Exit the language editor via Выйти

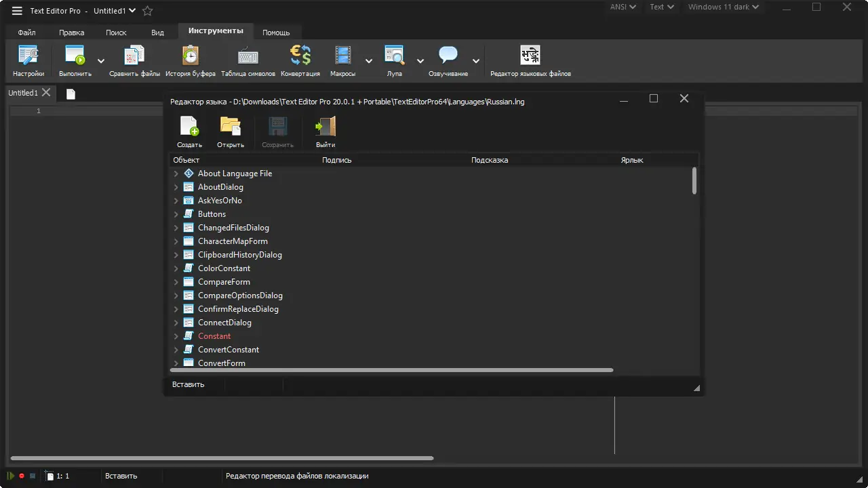pos(325,131)
